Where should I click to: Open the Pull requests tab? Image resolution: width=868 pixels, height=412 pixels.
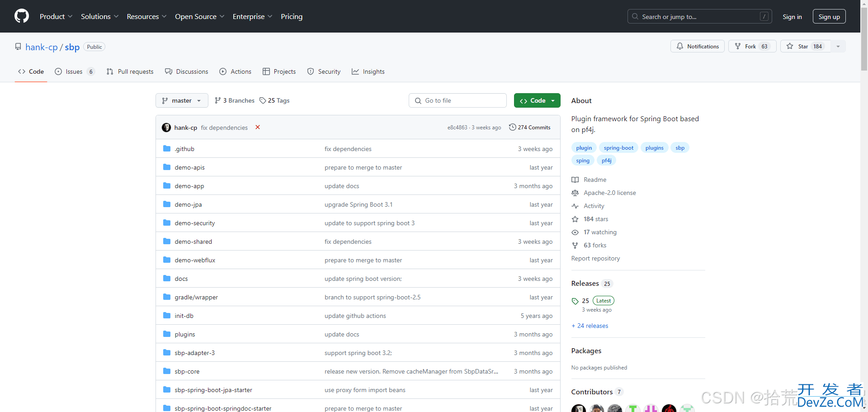pos(130,71)
